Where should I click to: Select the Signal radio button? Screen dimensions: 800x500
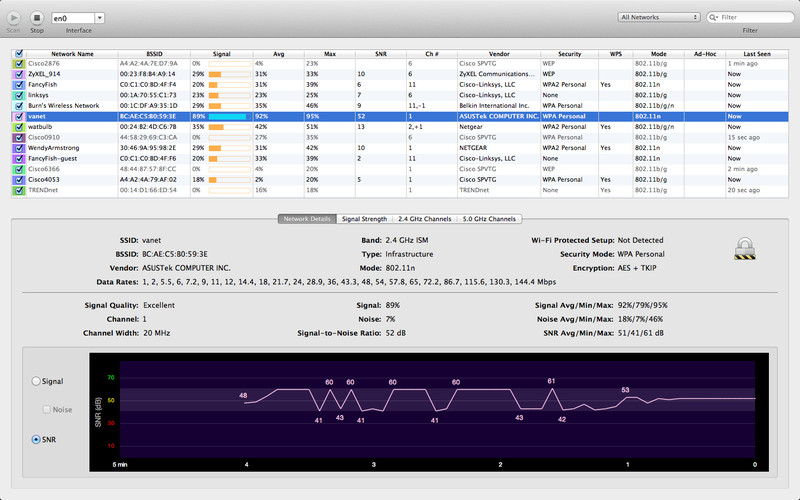[x=36, y=381]
